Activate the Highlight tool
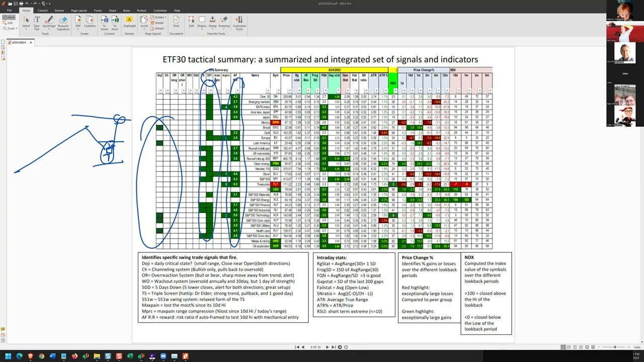 click(x=129, y=22)
